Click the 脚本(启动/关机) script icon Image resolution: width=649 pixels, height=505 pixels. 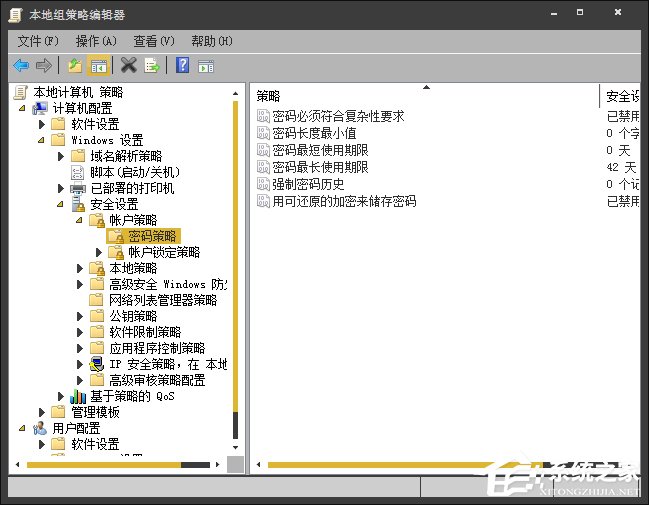click(77, 172)
